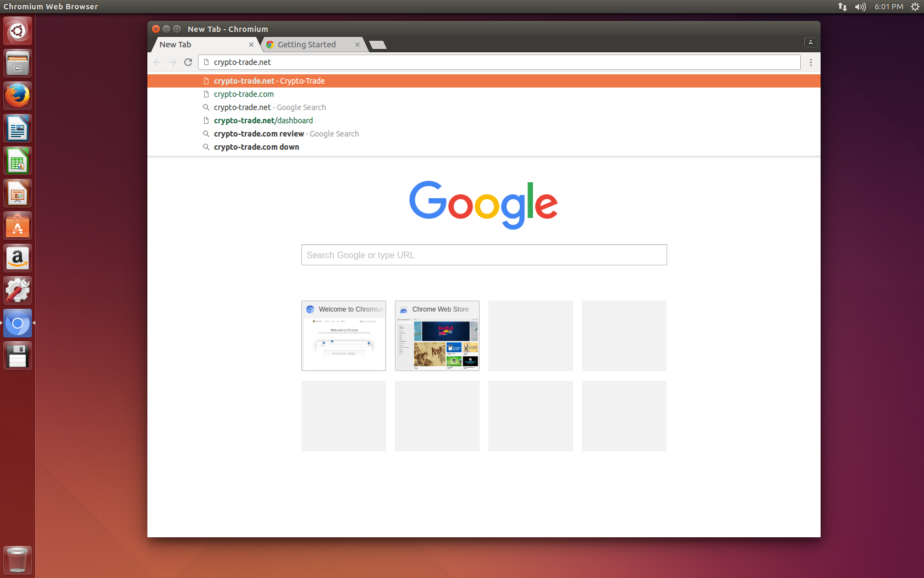Open the sound volume indicator
Screen dimensions: 924x578
point(860,7)
